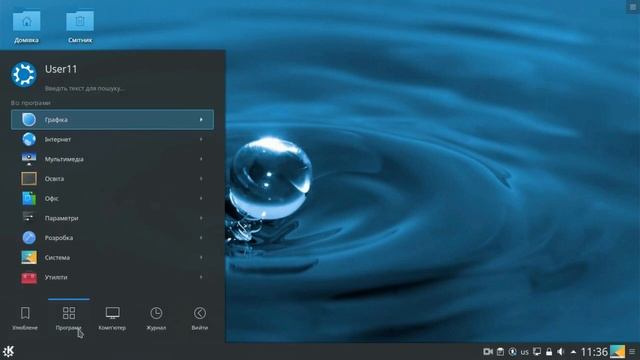640x360 pixels.
Task: Switch to the Комп'ютер tab
Action: (x=112, y=318)
